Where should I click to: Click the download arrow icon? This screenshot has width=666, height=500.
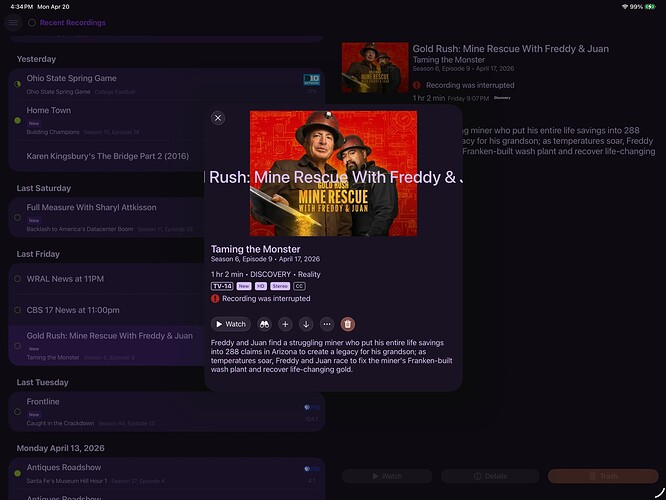(306, 324)
